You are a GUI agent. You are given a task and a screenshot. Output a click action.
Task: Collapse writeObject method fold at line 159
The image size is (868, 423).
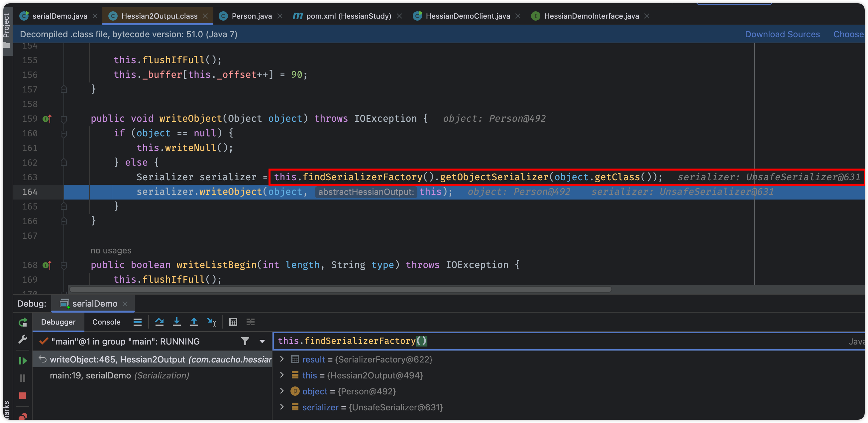click(x=64, y=119)
